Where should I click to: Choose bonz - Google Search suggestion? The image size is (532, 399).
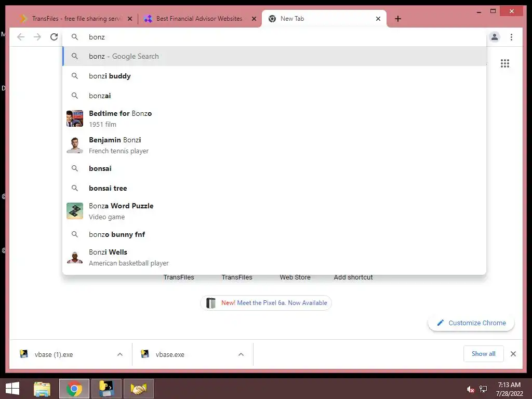pyautogui.click(x=274, y=56)
